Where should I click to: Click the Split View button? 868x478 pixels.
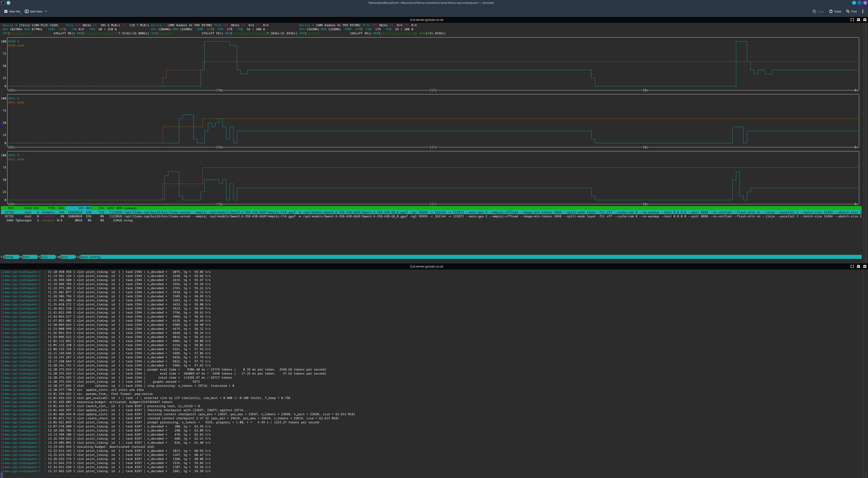(34, 12)
